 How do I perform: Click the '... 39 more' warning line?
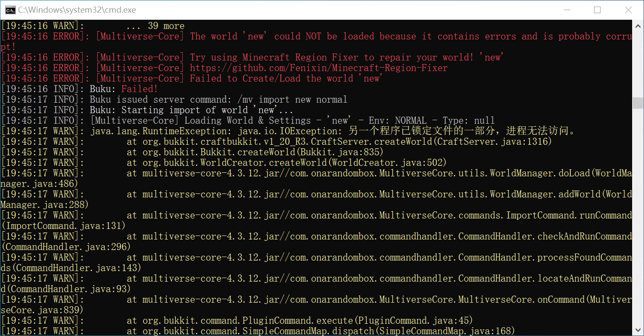(x=155, y=26)
